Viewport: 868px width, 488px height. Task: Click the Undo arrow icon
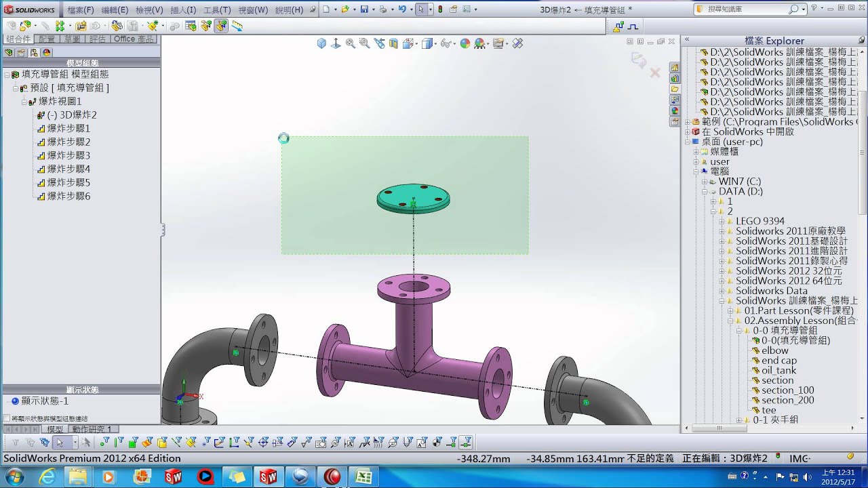coord(402,9)
